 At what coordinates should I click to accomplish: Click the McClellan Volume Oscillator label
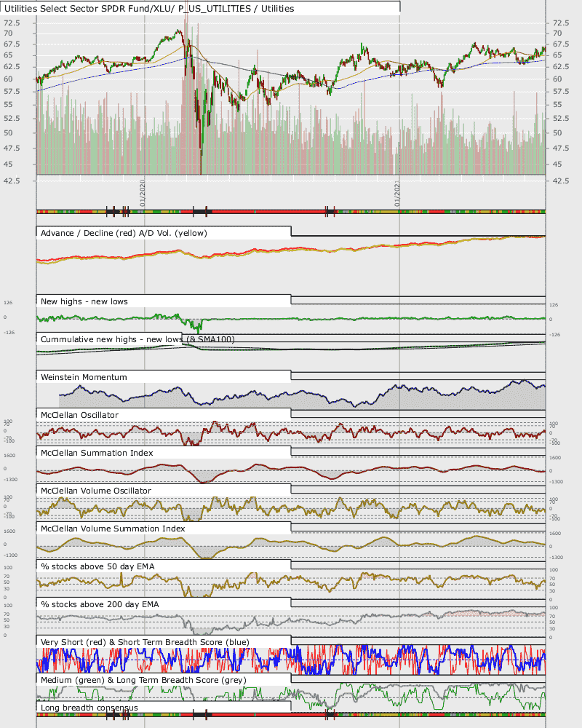click(x=95, y=491)
